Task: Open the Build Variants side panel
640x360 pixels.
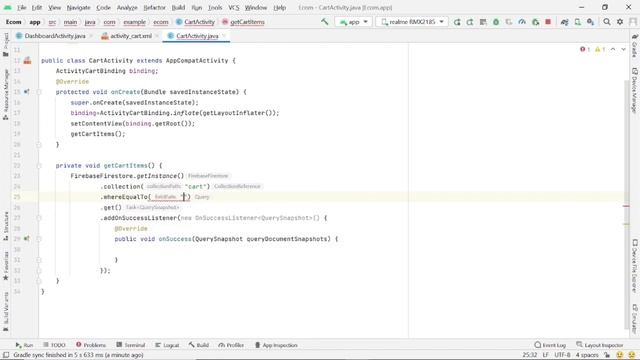Action: (6, 312)
